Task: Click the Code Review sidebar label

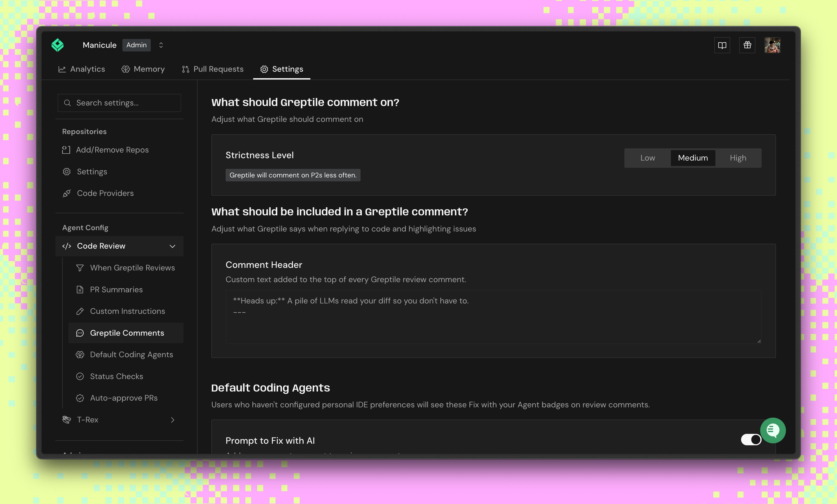Action: 101,246
